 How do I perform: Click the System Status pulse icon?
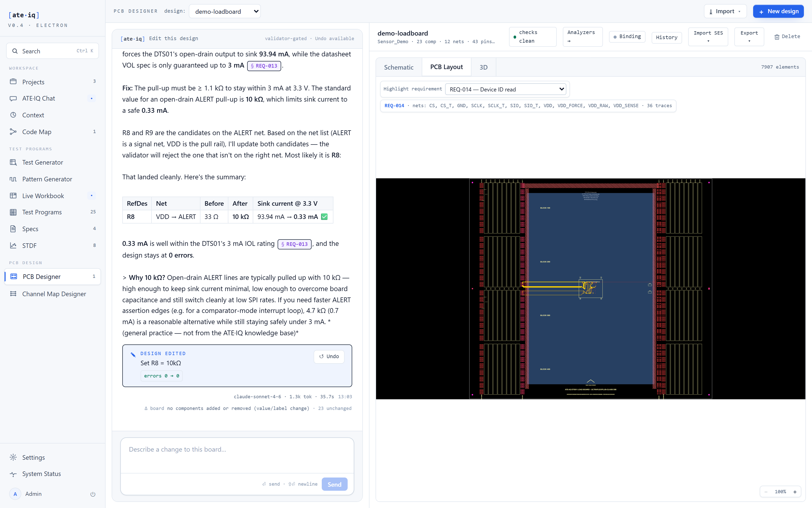(13, 474)
